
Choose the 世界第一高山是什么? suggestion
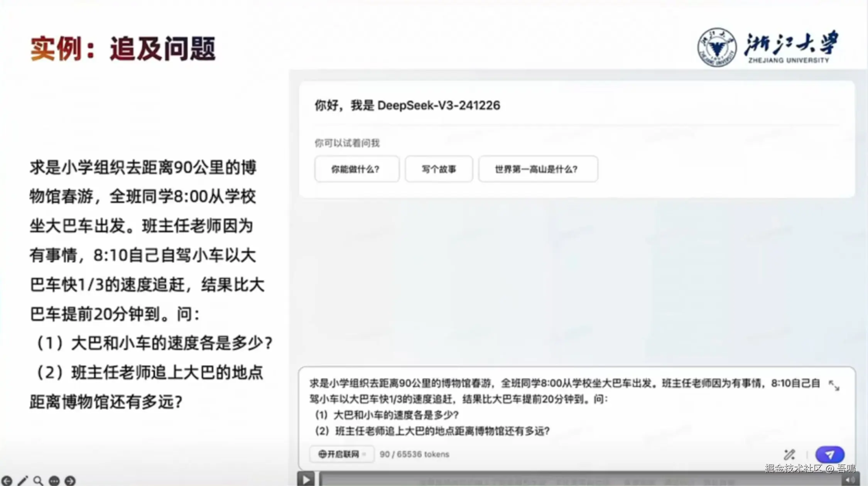(537, 169)
